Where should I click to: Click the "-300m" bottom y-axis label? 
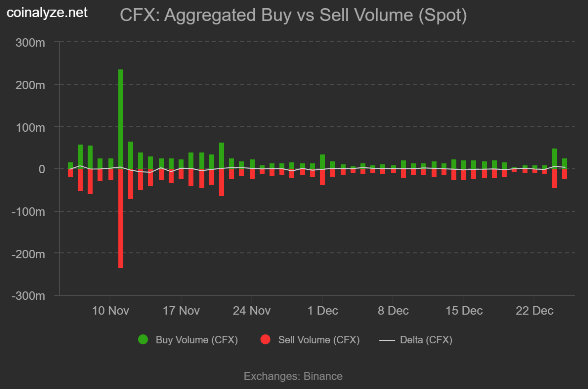pyautogui.click(x=29, y=296)
